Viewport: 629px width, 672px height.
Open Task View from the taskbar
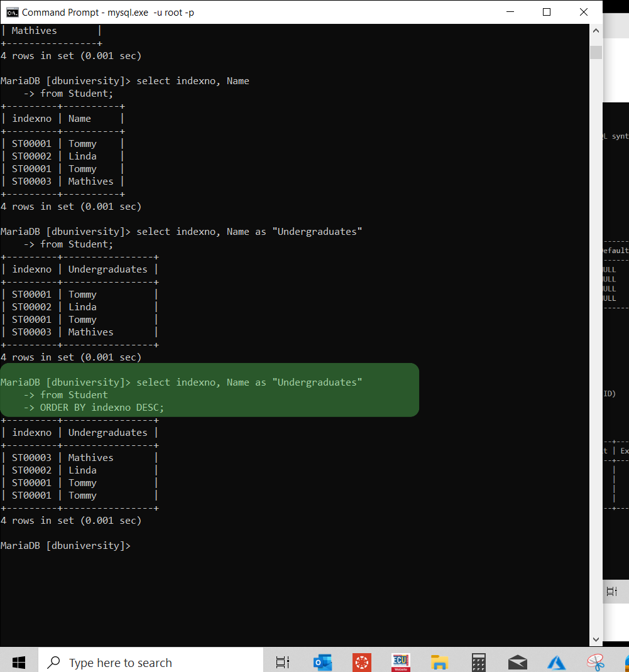(x=282, y=661)
